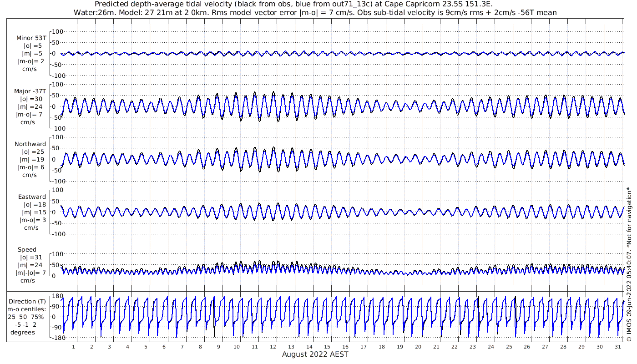This screenshot has height=364, width=637.
Task: Click the chart title text line
Action: tap(314, 4)
